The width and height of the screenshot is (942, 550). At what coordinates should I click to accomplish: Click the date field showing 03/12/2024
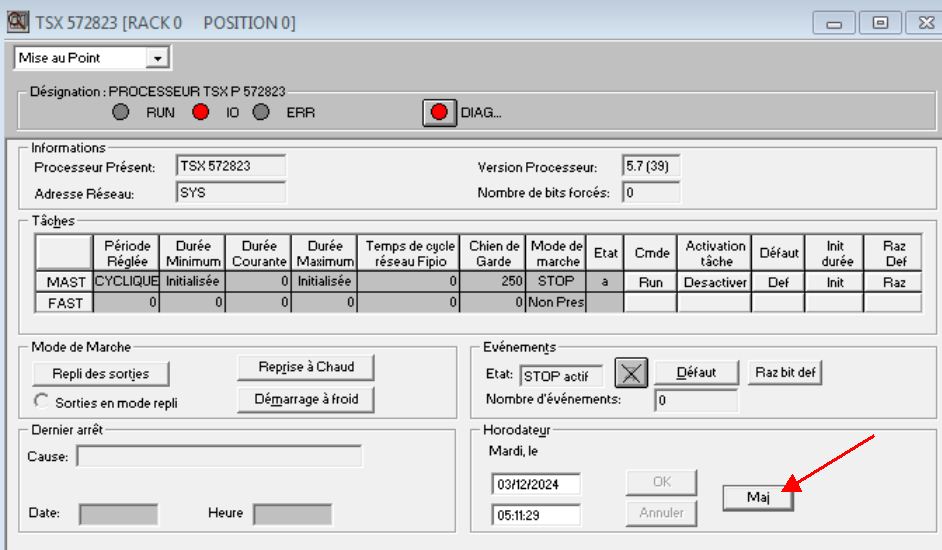pos(537,484)
